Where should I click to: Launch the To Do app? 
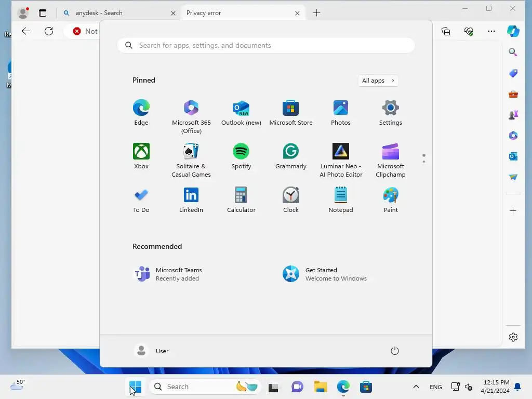click(x=141, y=200)
